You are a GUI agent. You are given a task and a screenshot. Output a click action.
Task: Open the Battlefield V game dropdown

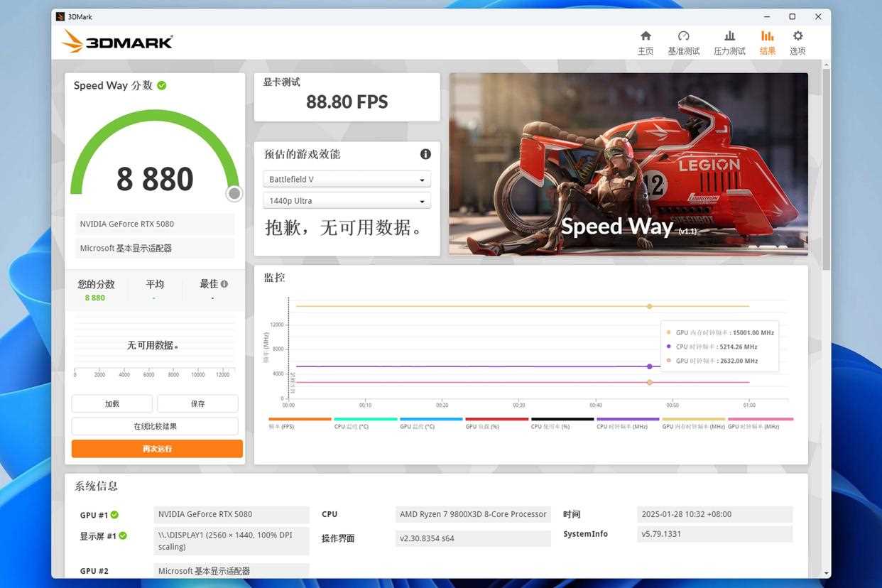(x=347, y=179)
